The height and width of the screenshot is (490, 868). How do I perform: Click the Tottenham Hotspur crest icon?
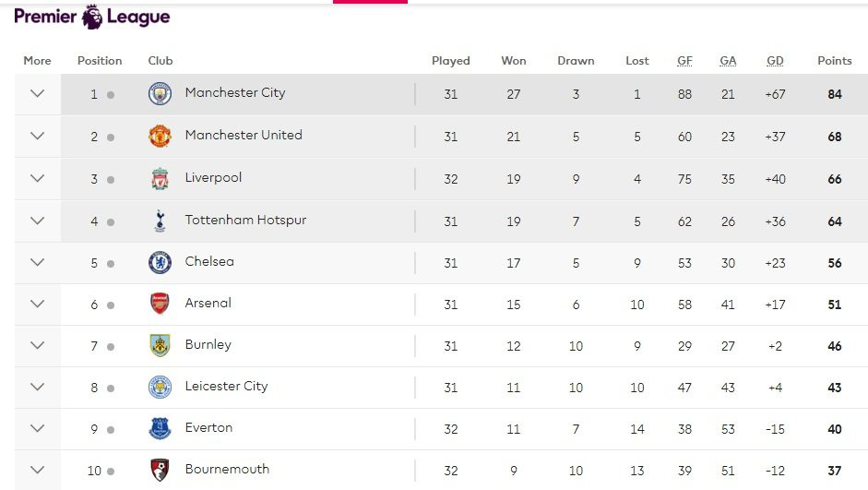(160, 221)
